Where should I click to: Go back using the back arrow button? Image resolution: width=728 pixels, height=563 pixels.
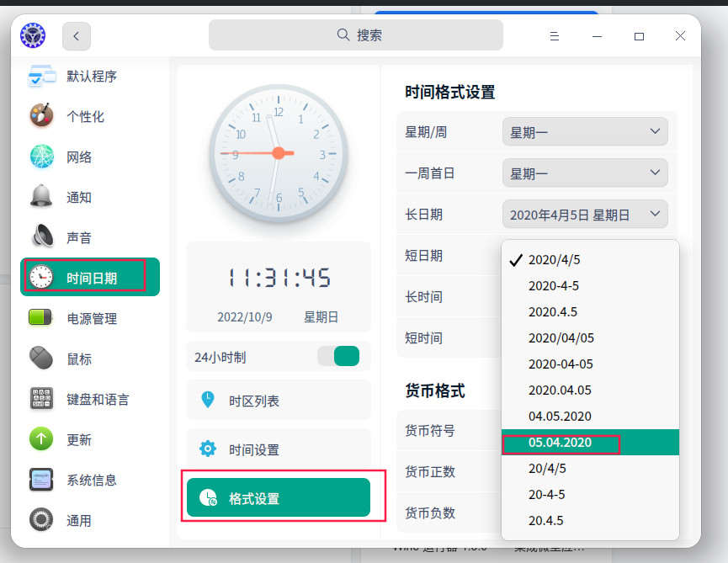pyautogui.click(x=77, y=35)
